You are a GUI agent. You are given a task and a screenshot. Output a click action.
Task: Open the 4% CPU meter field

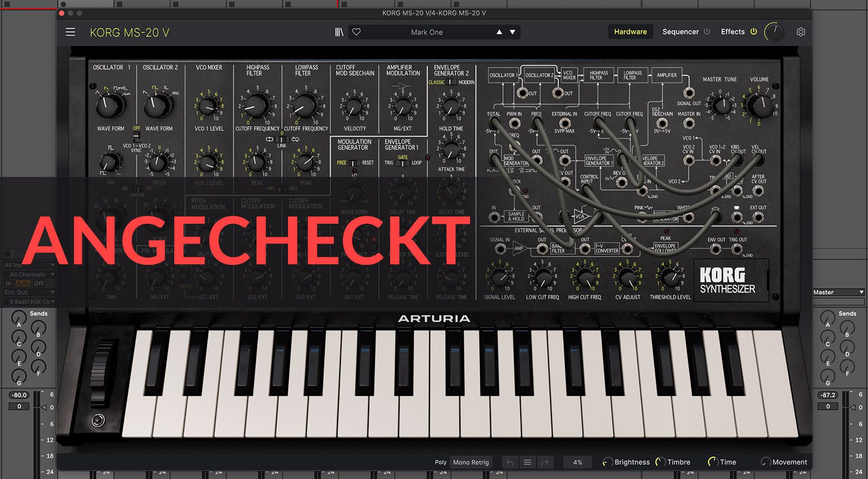pyautogui.click(x=578, y=462)
